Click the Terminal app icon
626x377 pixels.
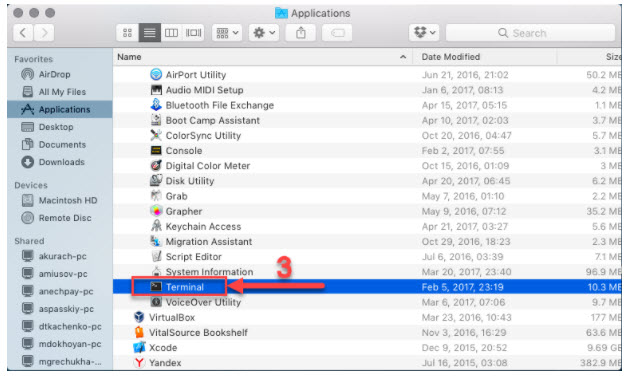pos(156,287)
